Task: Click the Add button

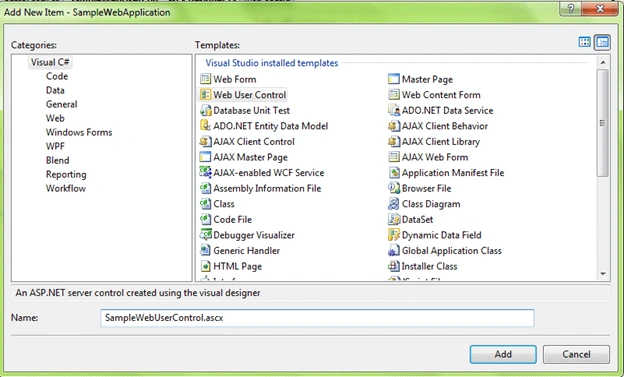Action: click(503, 354)
